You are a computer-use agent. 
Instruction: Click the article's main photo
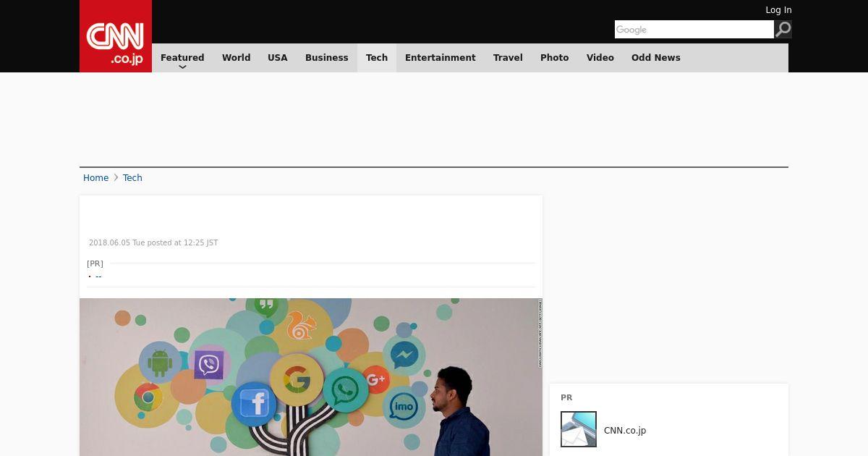coord(311,377)
